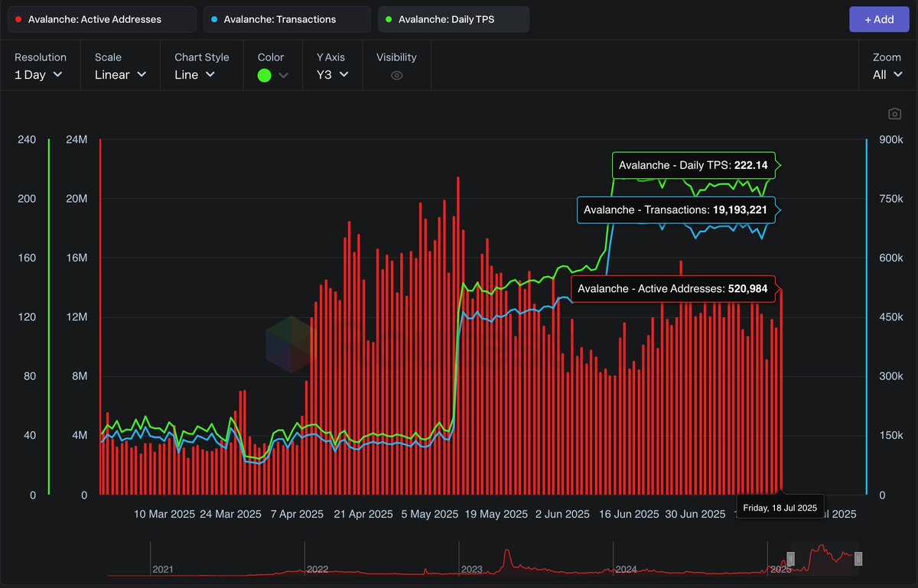Click the green dot on Daily TPS tab
The width and height of the screenshot is (918, 588).
(x=389, y=19)
